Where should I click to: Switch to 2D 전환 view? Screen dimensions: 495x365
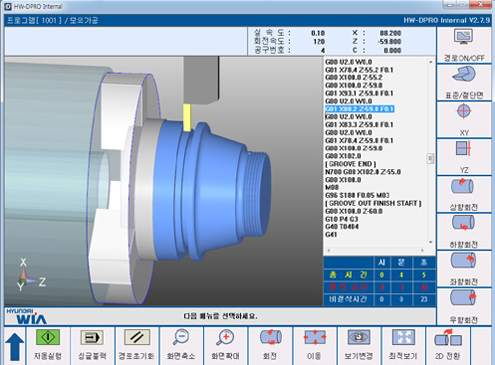tap(448, 337)
